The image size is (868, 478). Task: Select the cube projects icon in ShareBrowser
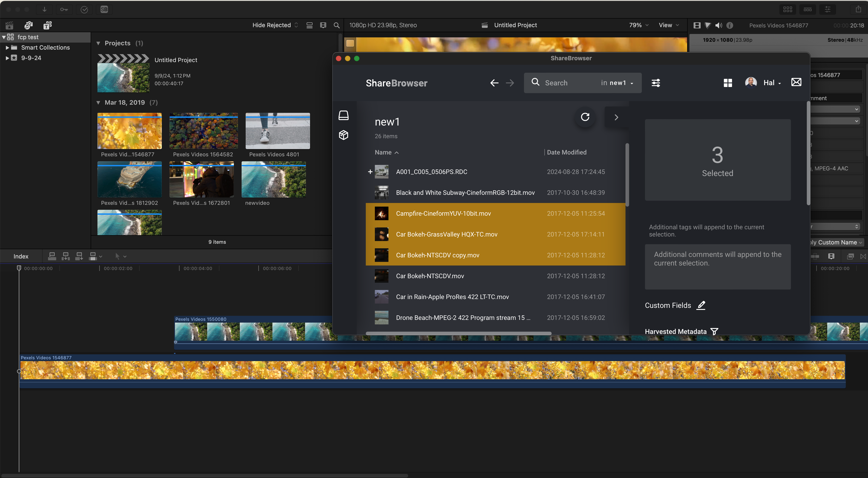tap(343, 135)
